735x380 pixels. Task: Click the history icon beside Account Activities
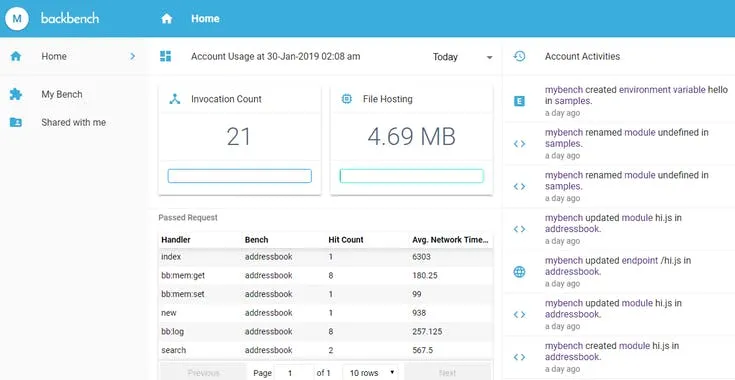[x=519, y=56]
